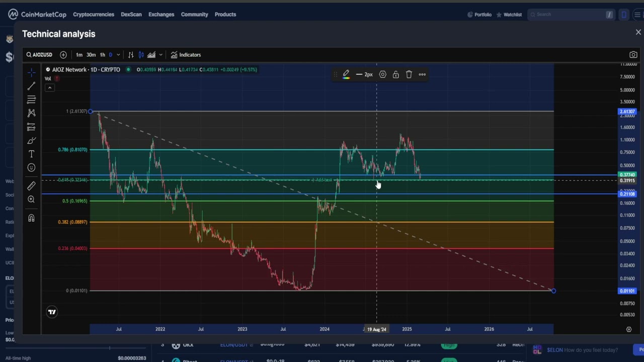Select the Fib retracement lower anchor point

(553, 291)
